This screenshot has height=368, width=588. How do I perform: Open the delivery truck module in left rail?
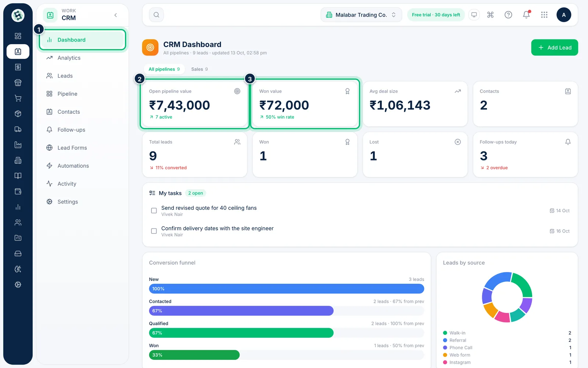[18, 129]
